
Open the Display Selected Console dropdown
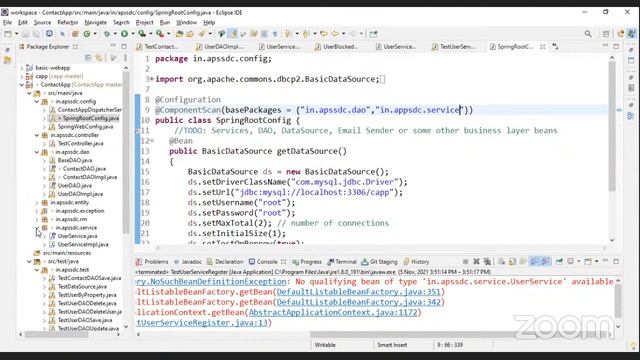click(579, 262)
